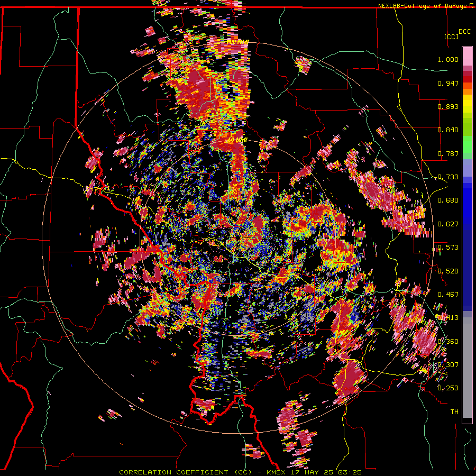Click the 0.840 legend value
The image size is (476, 476).
pyautogui.click(x=448, y=130)
